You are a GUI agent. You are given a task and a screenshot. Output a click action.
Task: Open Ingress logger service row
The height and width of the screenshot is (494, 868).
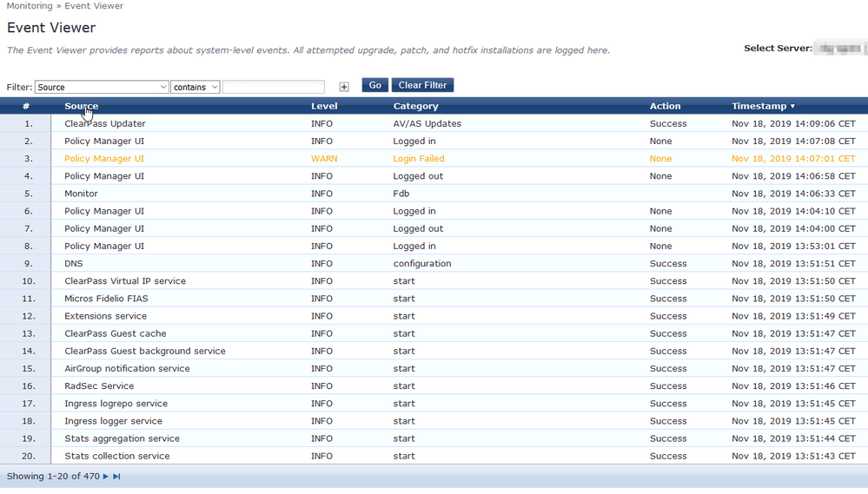tap(434, 421)
